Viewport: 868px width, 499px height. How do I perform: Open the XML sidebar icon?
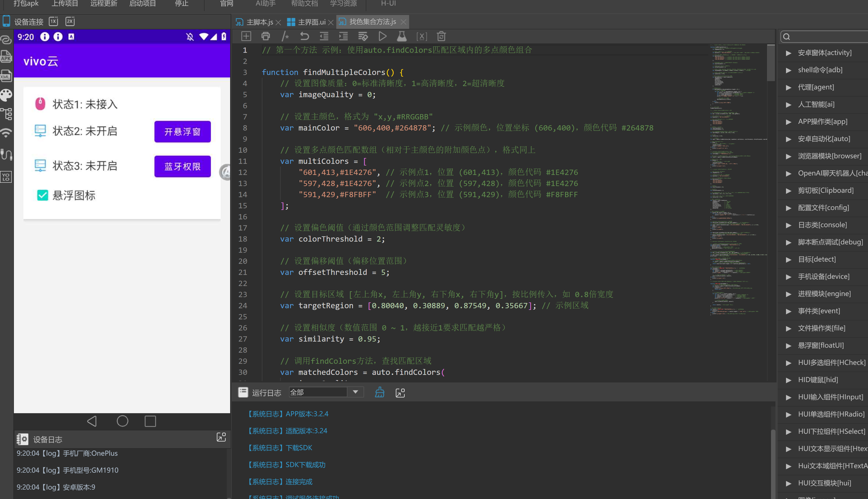tap(6, 76)
